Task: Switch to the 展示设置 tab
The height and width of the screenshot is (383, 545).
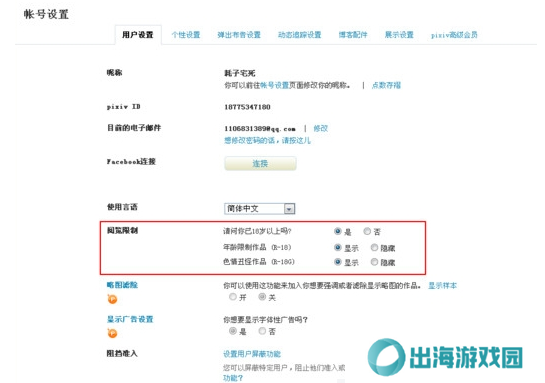Action: [399, 35]
